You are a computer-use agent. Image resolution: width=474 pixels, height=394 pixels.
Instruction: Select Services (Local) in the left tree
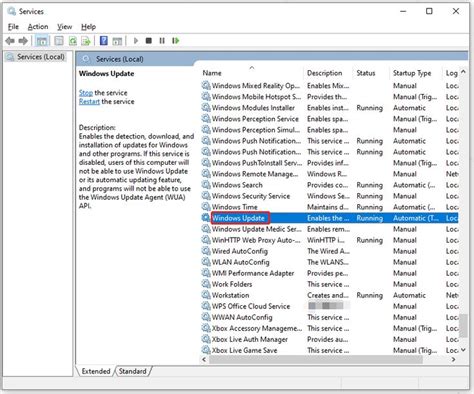tap(36, 57)
